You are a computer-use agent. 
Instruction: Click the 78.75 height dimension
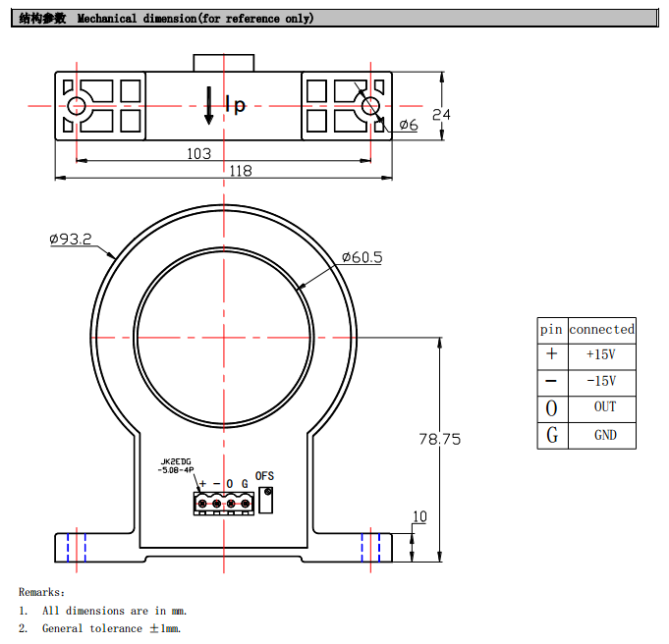439,439
